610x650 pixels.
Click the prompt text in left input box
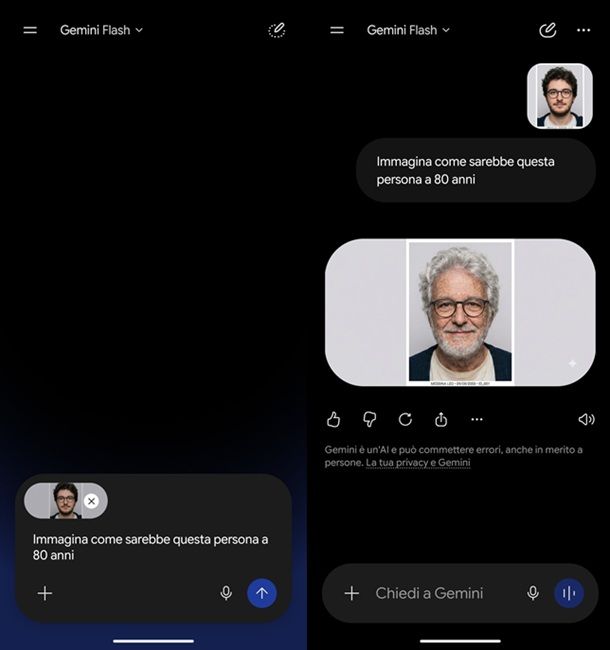(150, 547)
